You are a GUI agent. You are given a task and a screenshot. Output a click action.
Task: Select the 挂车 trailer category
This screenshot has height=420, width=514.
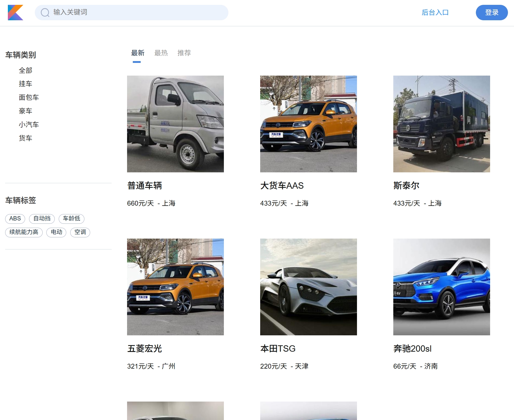coord(26,84)
